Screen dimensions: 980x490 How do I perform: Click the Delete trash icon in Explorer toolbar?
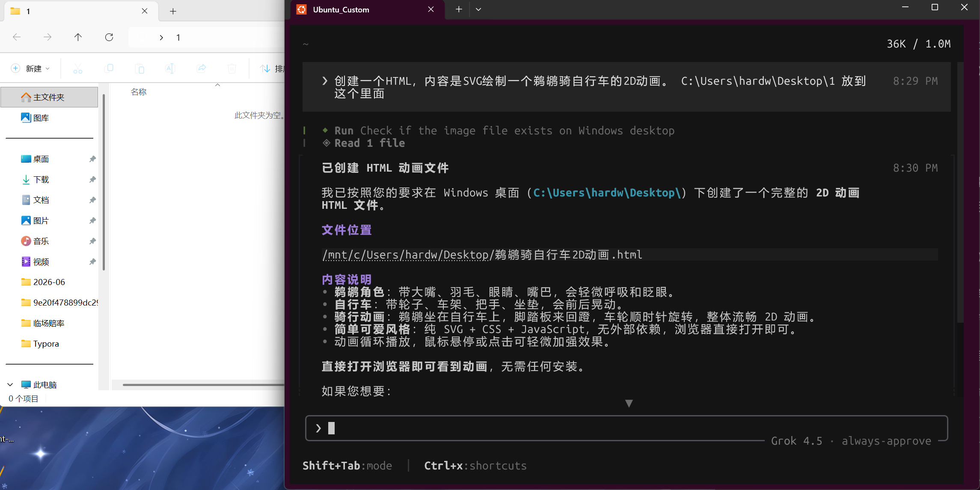(232, 68)
